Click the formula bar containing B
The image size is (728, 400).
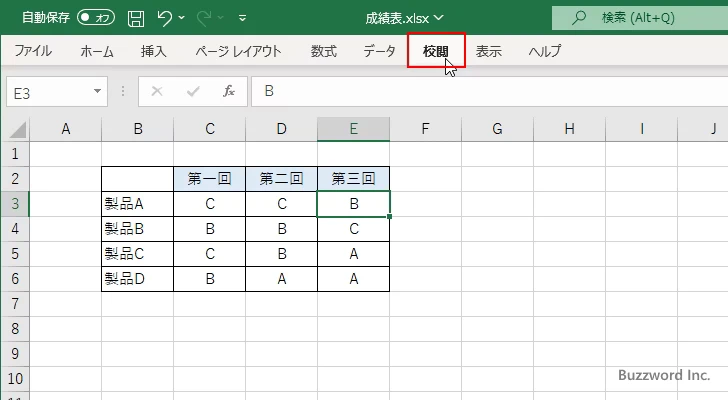pyautogui.click(x=489, y=91)
